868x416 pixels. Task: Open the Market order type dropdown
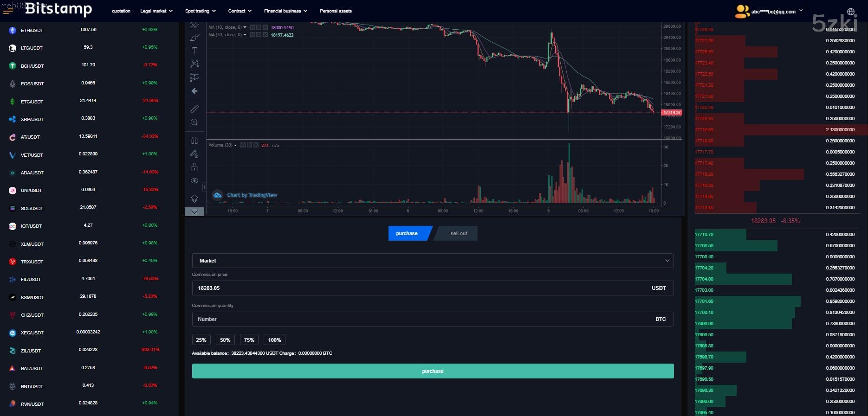[433, 261]
